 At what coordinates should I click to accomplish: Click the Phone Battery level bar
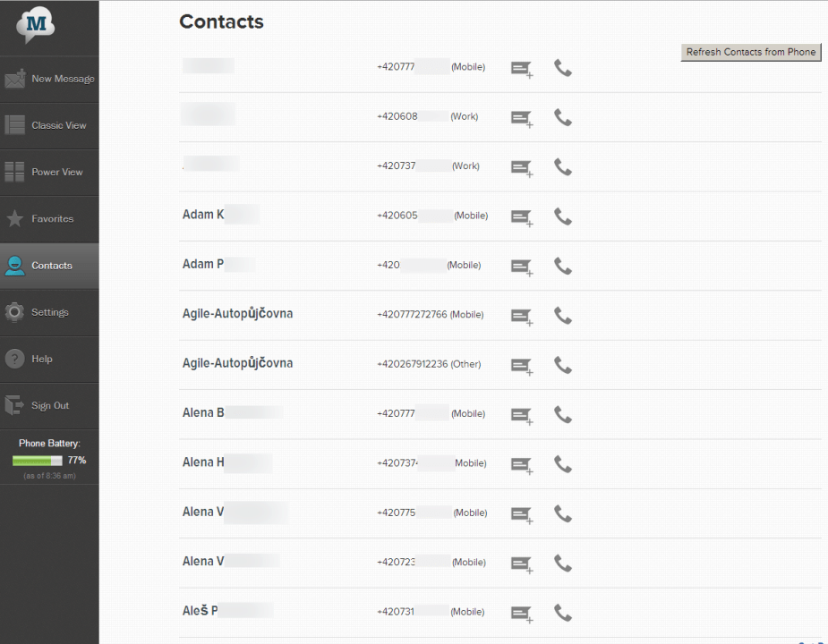coord(37,461)
